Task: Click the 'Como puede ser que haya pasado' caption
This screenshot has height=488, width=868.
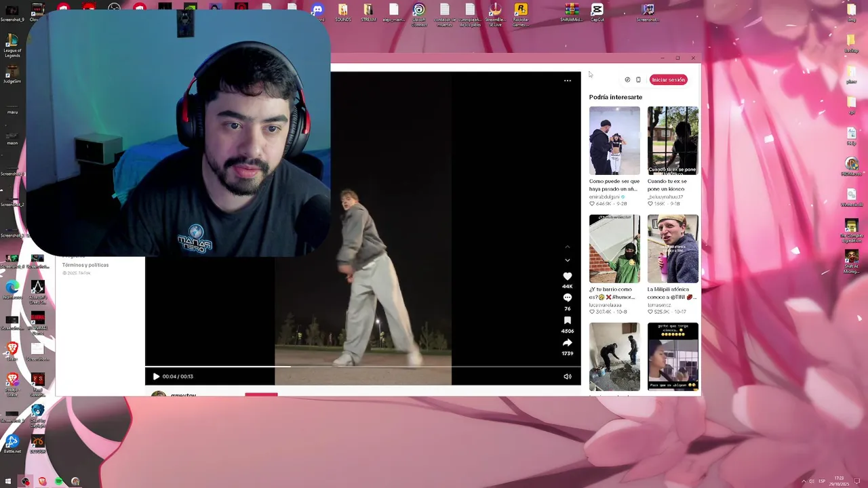Action: tap(614, 185)
